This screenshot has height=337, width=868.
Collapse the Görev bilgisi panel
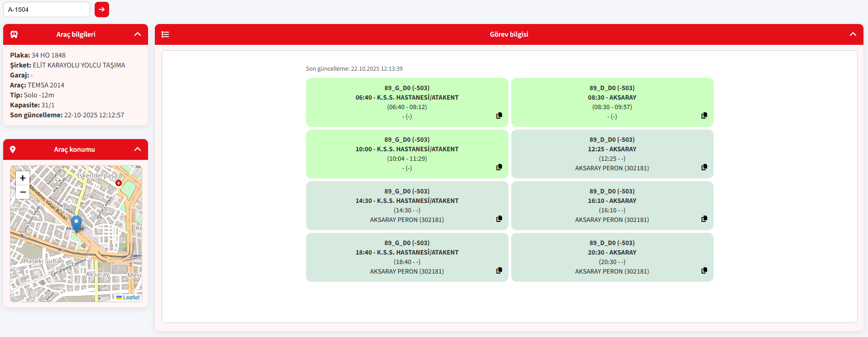(x=853, y=34)
